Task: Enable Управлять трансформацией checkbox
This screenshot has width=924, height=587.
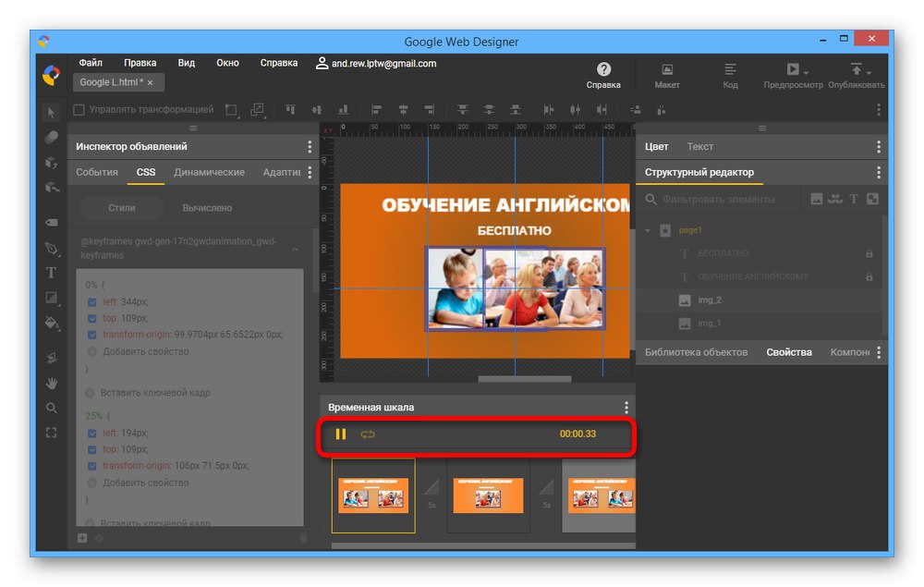Action: (79, 110)
